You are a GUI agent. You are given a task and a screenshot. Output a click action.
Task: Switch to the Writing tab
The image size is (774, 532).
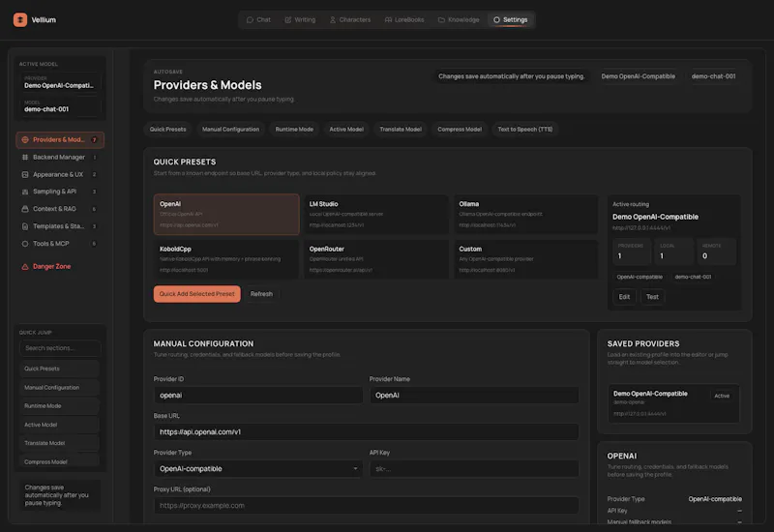(x=300, y=19)
